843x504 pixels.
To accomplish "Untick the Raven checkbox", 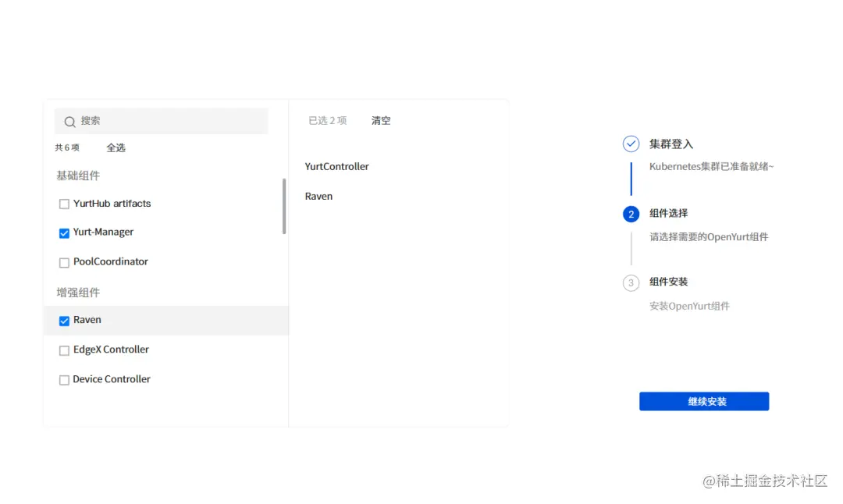I will pyautogui.click(x=64, y=321).
